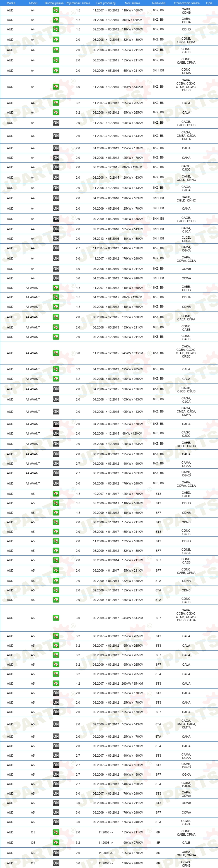Click the 04.2009 -> 01.2012 production years cell
Screen dimensions: 218x868
click(x=106, y=278)
